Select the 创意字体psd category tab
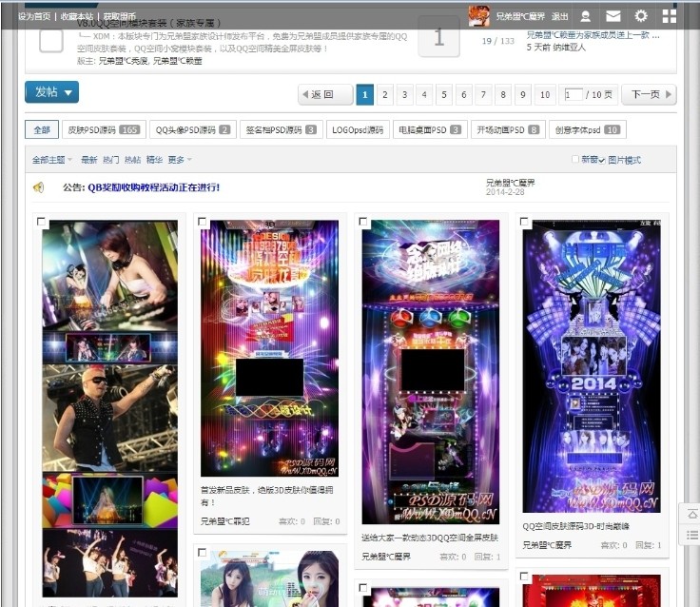This screenshot has width=700, height=607. [588, 130]
